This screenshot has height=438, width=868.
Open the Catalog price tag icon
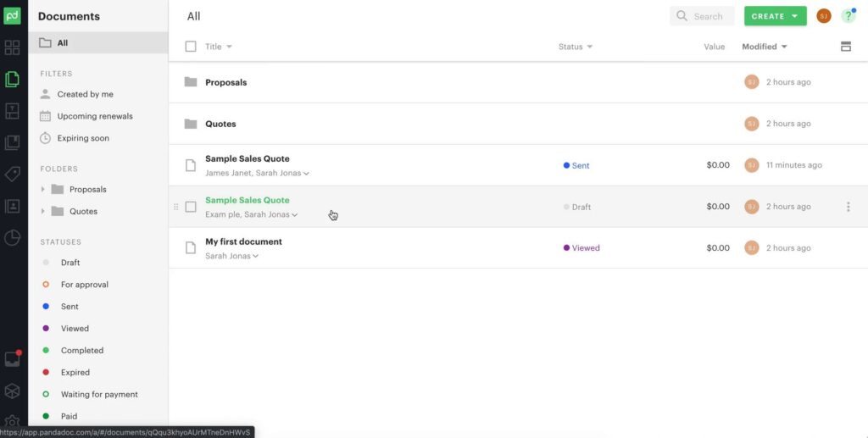click(x=12, y=174)
